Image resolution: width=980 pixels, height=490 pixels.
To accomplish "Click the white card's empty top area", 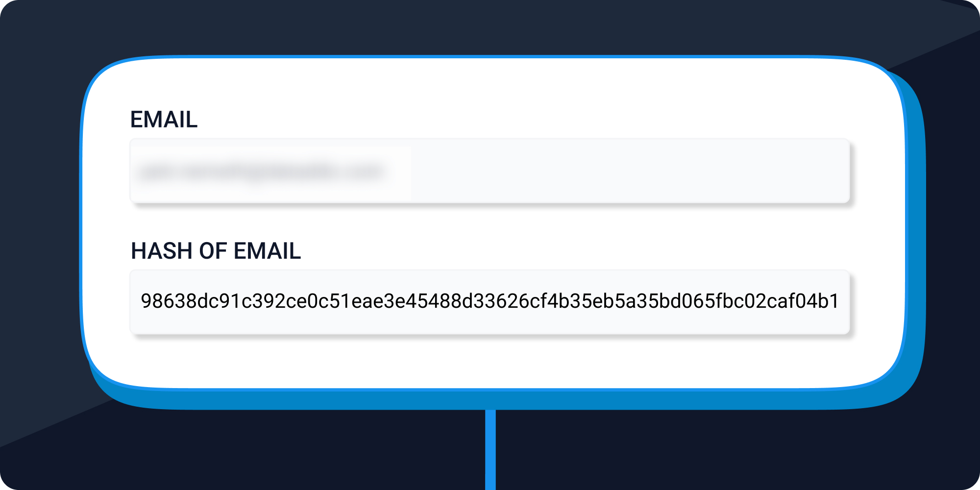I will (490, 83).
